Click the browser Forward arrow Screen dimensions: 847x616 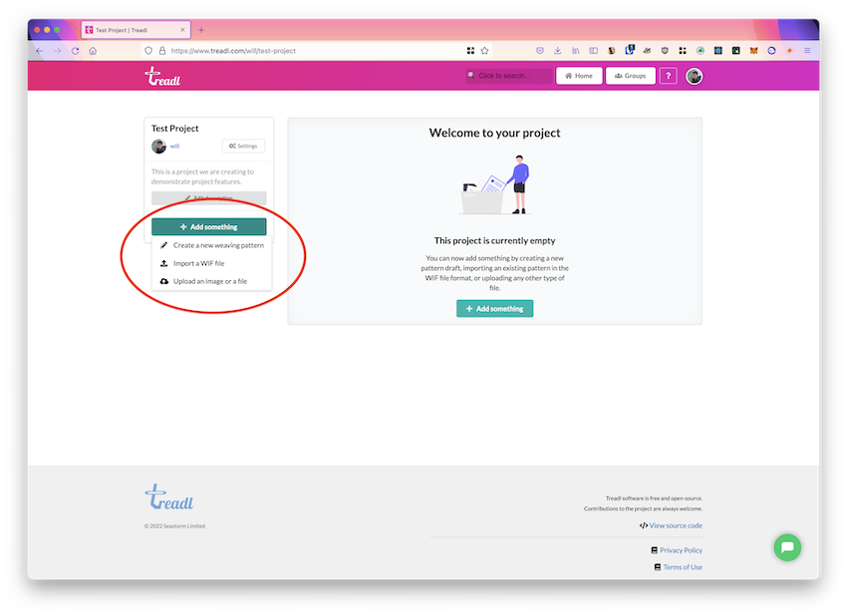click(57, 51)
